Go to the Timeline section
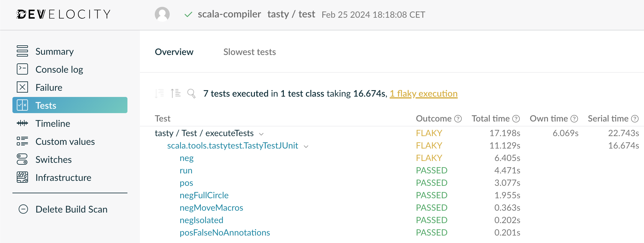The image size is (644, 243). 53,123
